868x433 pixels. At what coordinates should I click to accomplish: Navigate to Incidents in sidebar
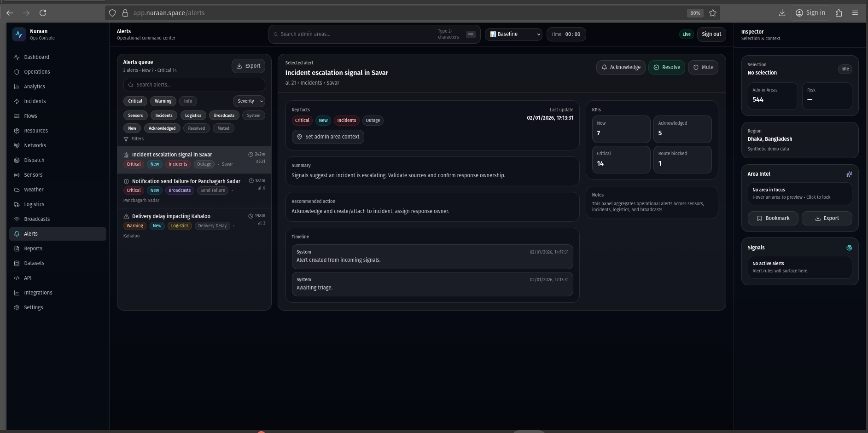click(x=35, y=101)
